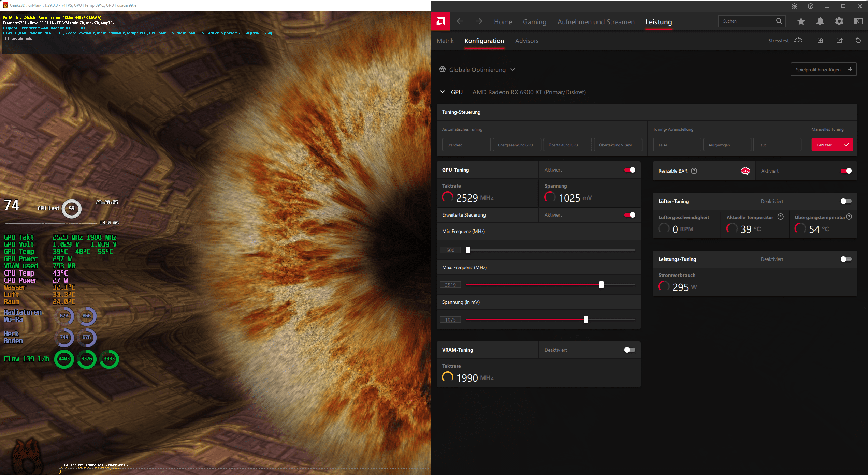Collapse the GPU section chevron
The image size is (868, 475).
pyautogui.click(x=443, y=92)
